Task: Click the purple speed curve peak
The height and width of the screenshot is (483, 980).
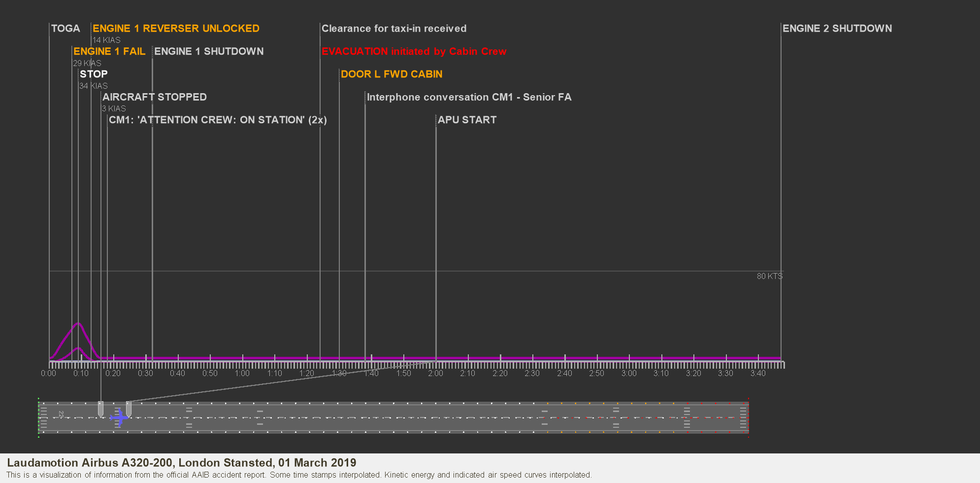Action: point(78,324)
